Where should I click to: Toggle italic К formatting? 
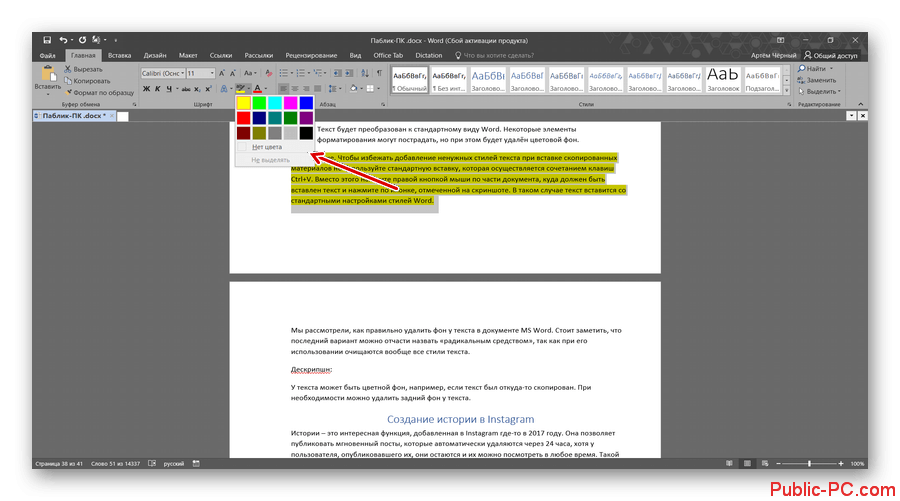click(x=157, y=89)
